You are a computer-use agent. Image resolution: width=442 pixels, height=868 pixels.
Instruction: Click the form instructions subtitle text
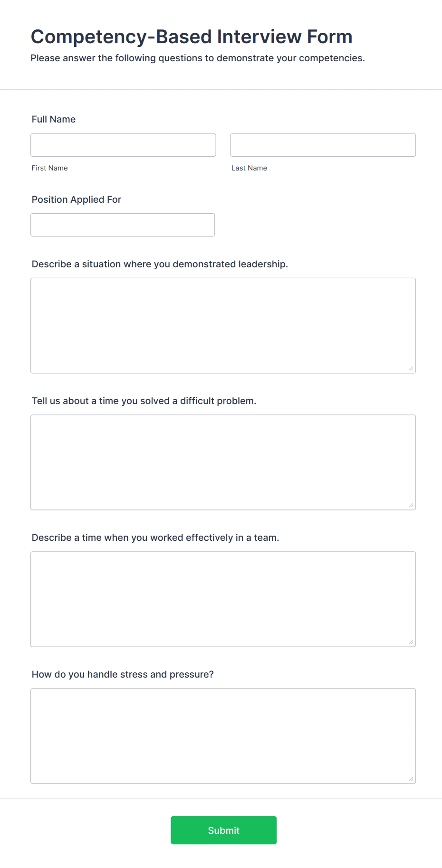198,58
